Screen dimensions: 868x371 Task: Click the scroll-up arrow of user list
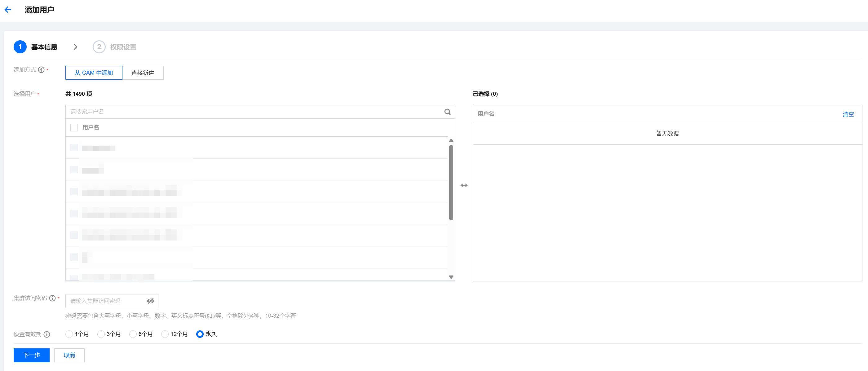click(451, 140)
